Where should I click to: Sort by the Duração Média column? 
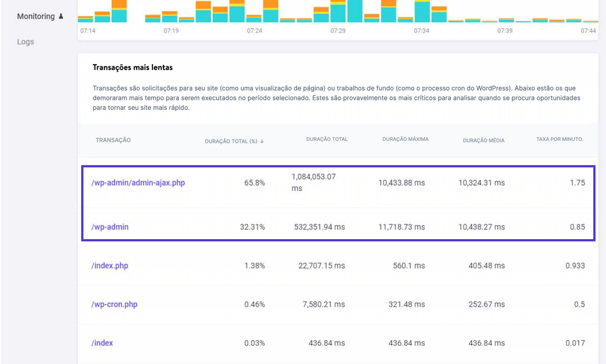tap(484, 140)
